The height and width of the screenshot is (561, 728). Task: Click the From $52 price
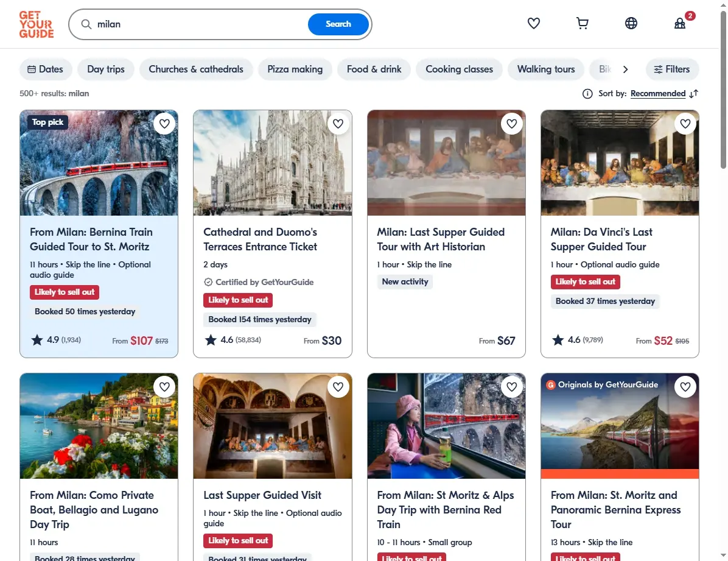tap(662, 341)
